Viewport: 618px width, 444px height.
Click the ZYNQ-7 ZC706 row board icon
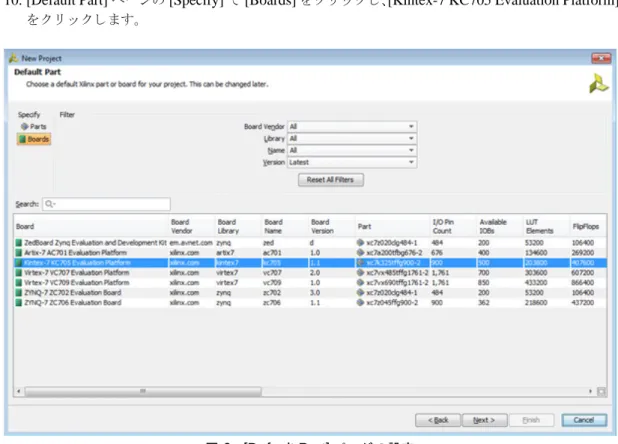(x=19, y=303)
